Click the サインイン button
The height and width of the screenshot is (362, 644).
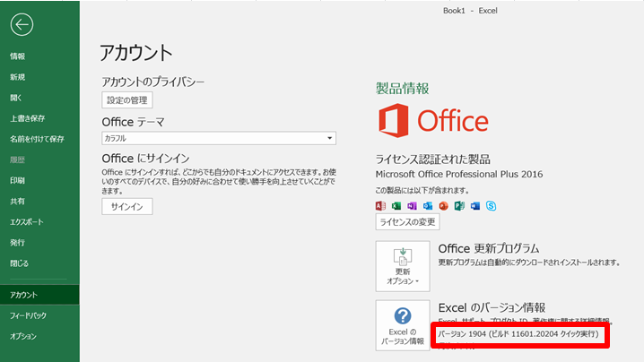127,206
